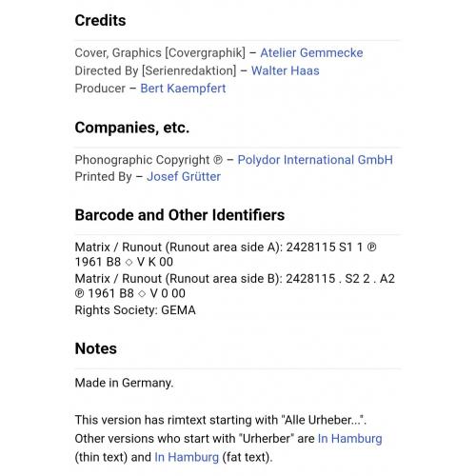Screen dimensions: 476x476
Task: Click the Companies, etc. heading
Action: pyautogui.click(x=132, y=128)
